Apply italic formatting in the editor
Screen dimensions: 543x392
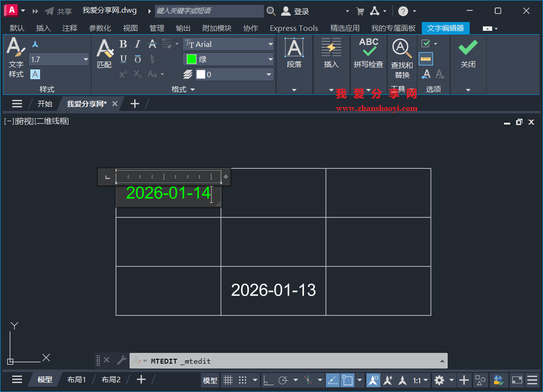click(x=137, y=44)
